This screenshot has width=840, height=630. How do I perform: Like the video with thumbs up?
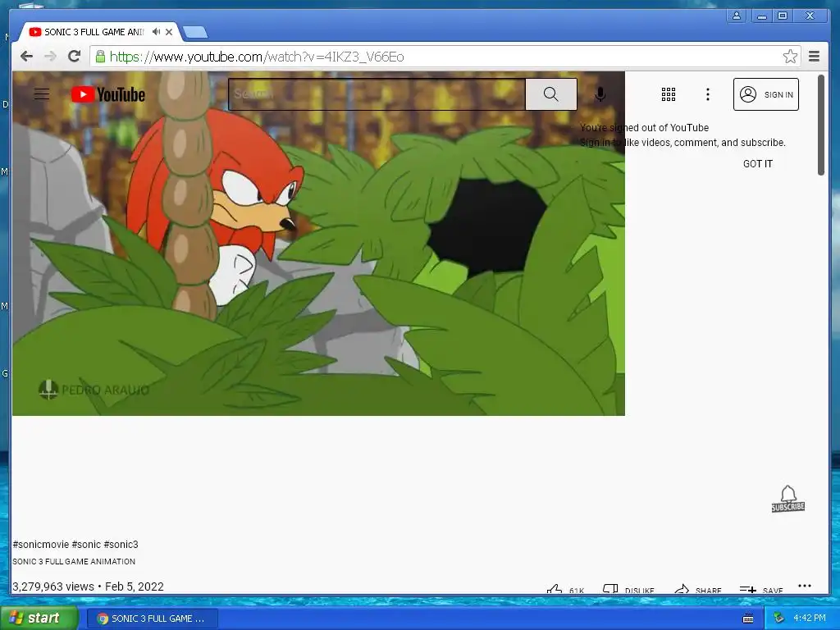(564, 589)
